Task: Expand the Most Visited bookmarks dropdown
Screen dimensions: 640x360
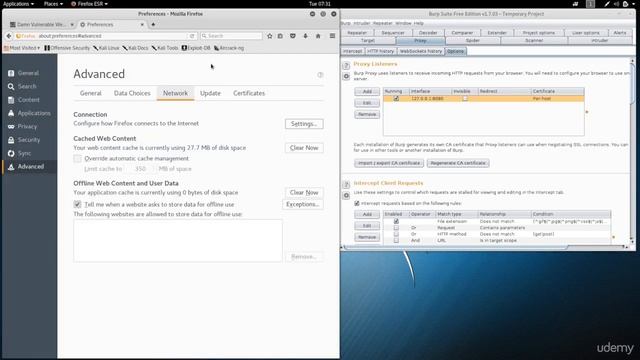Action: point(22,48)
